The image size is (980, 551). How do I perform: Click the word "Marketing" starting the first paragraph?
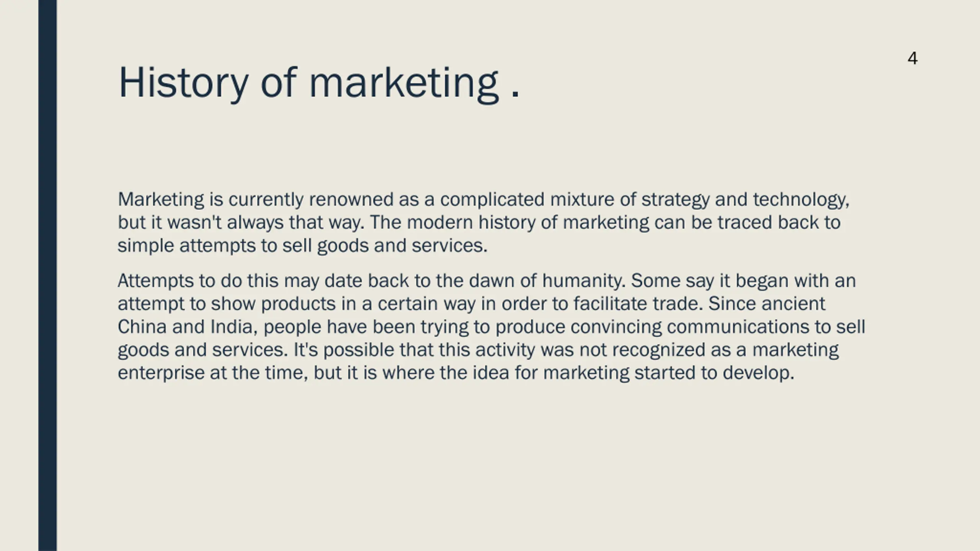coord(161,200)
